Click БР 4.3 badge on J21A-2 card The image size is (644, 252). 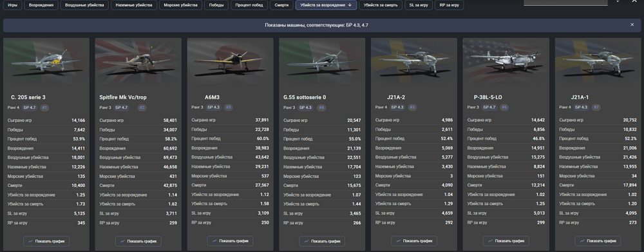pyautogui.click(x=397, y=108)
